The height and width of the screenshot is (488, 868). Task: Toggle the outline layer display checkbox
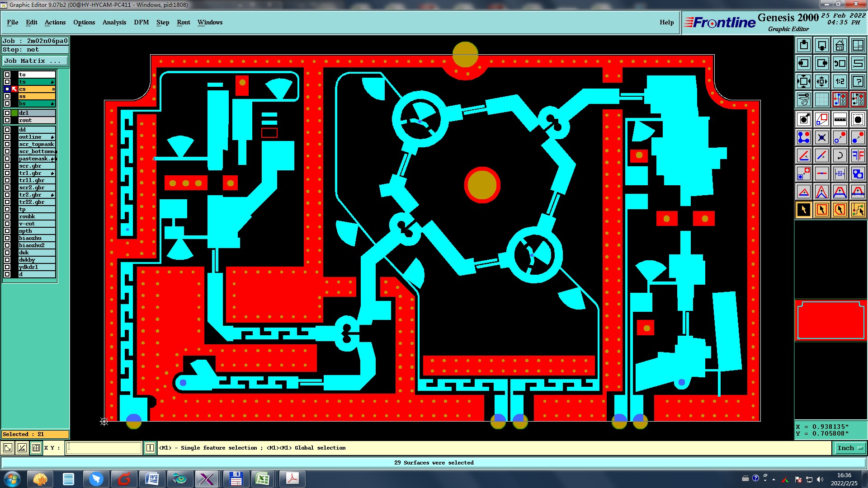pyautogui.click(x=7, y=137)
